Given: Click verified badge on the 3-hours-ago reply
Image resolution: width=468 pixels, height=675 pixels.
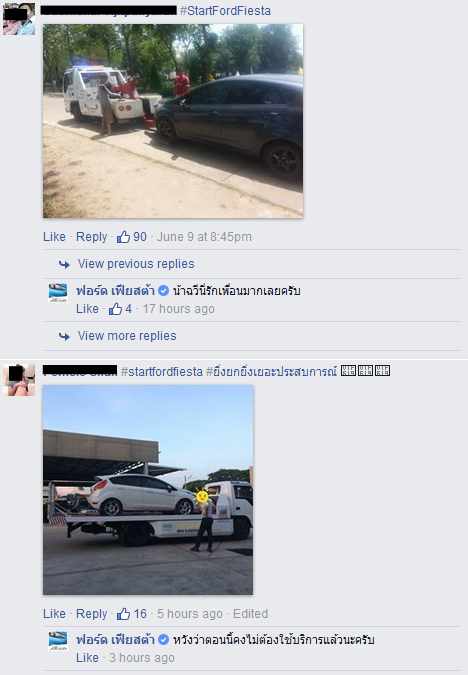Looking at the screenshot, I should [164, 640].
